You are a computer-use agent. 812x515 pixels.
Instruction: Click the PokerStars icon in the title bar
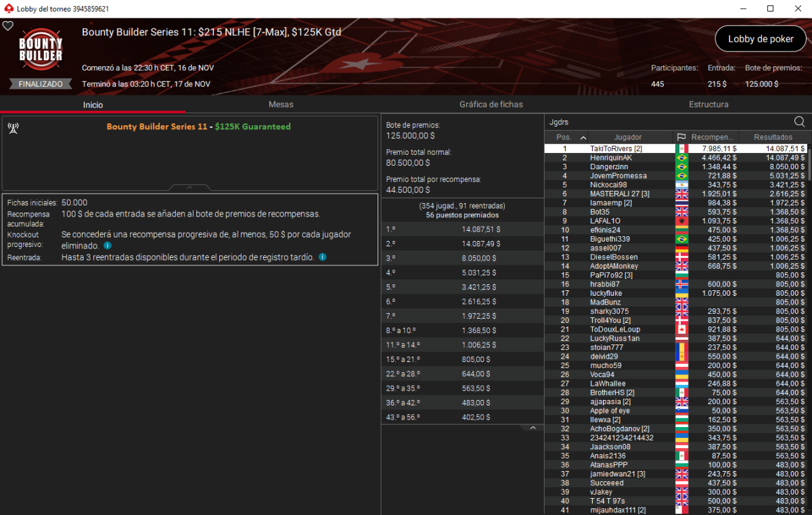tap(8, 9)
